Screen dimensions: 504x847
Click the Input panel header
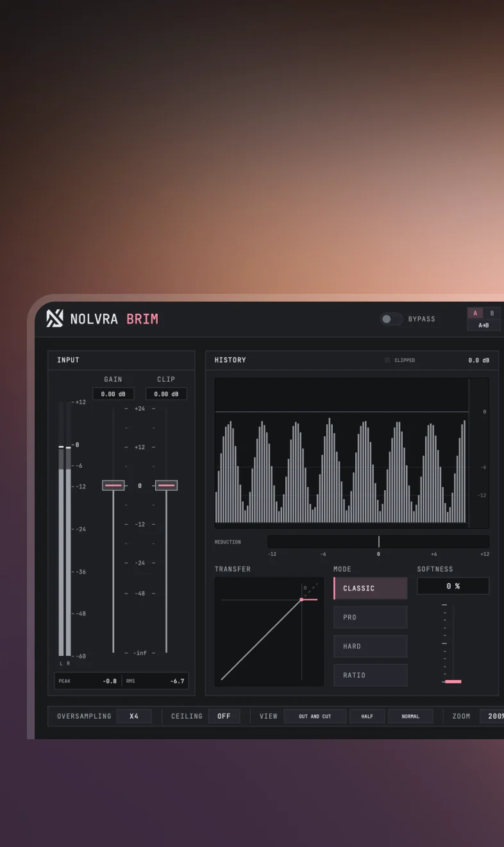click(x=121, y=360)
